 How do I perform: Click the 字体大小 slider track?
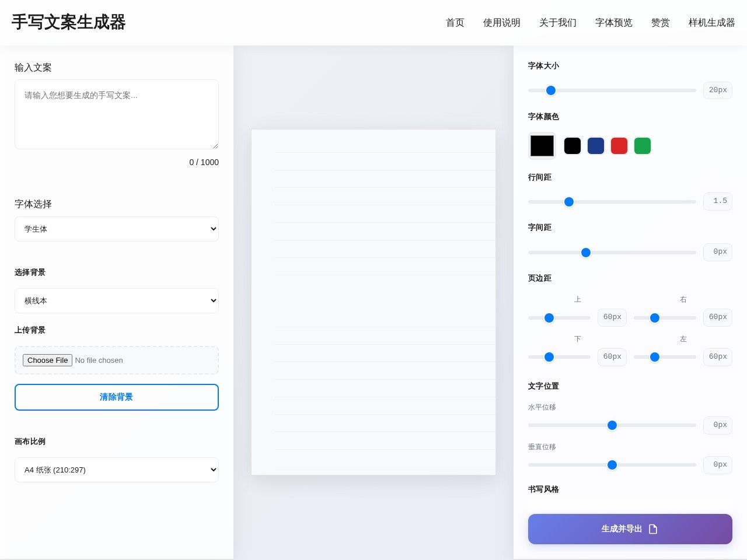point(612,90)
